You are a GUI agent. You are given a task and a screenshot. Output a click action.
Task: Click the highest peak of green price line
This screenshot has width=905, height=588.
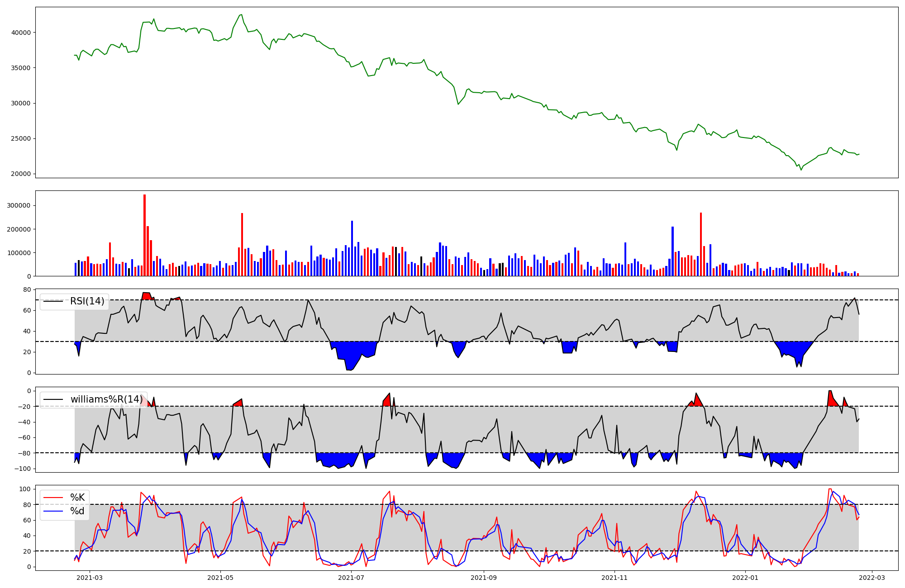click(241, 14)
